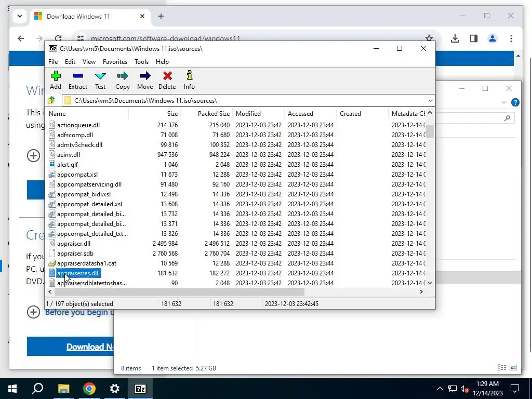Select the aeinv.dll file
Viewport: 532px width, 399px height.
(x=69, y=155)
